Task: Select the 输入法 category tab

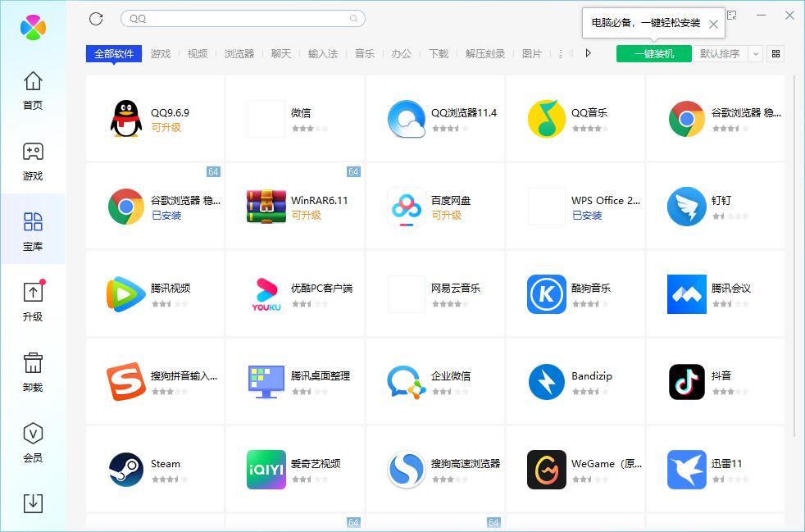Action: tap(323, 53)
